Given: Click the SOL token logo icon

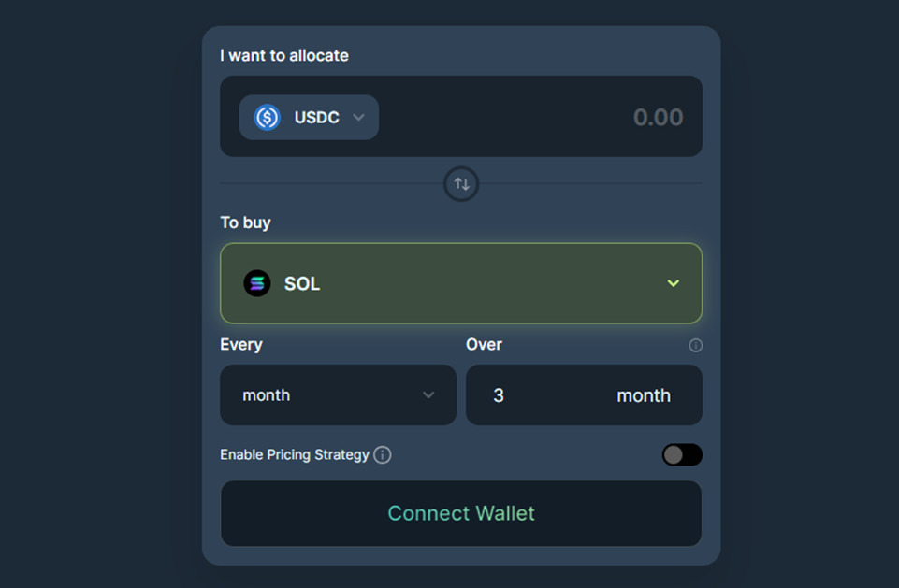Looking at the screenshot, I should 257,283.
